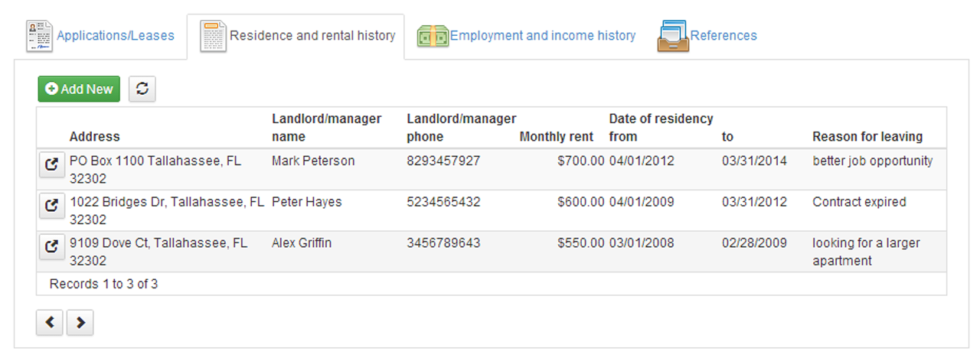
Task: Click the refresh icon beside Add New
Action: tap(142, 89)
